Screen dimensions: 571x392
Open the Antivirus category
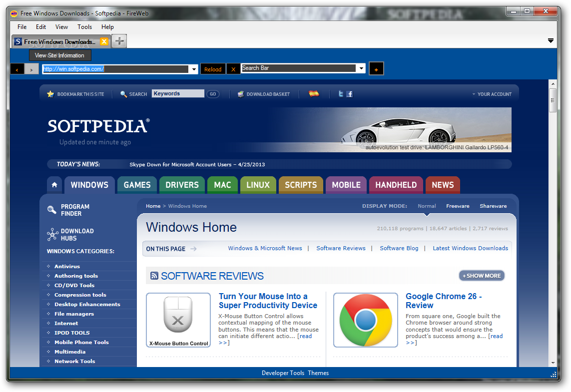(x=67, y=267)
